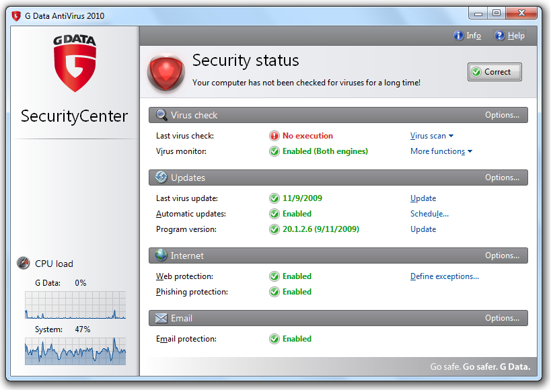Open the Schedule... link for automatic updates
Viewport: 551px width, 392px height.
click(x=429, y=214)
